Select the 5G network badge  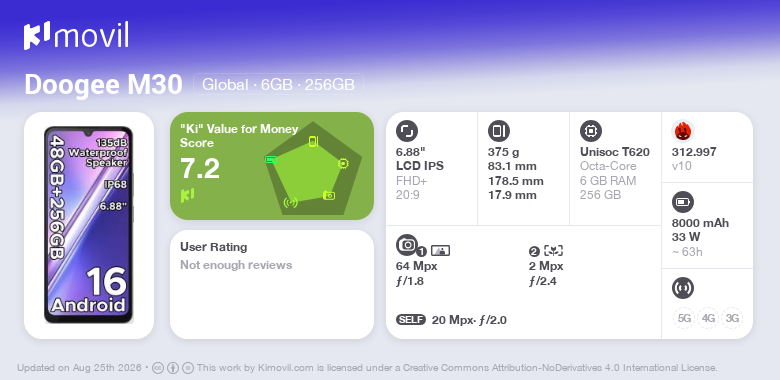pyautogui.click(x=684, y=318)
